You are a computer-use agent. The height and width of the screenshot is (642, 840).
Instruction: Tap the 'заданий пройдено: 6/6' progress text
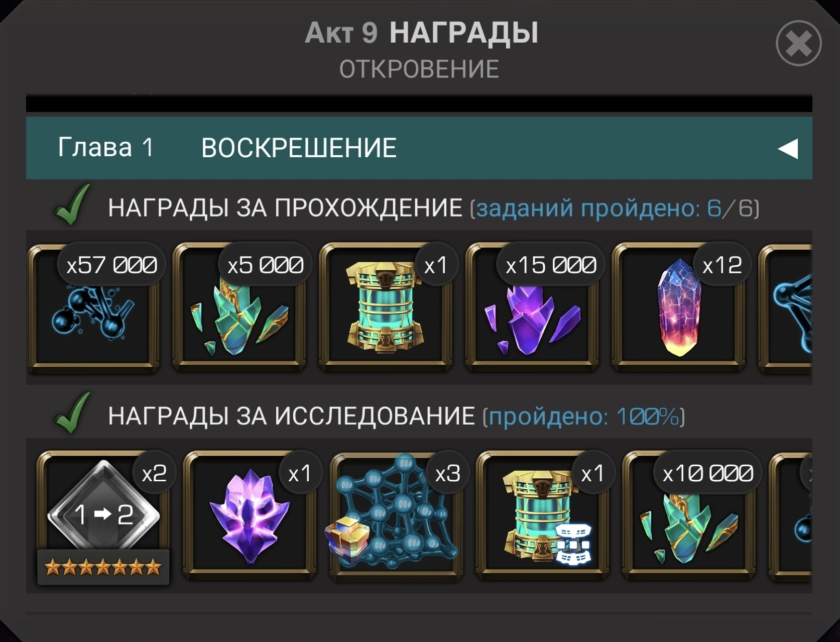(615, 208)
